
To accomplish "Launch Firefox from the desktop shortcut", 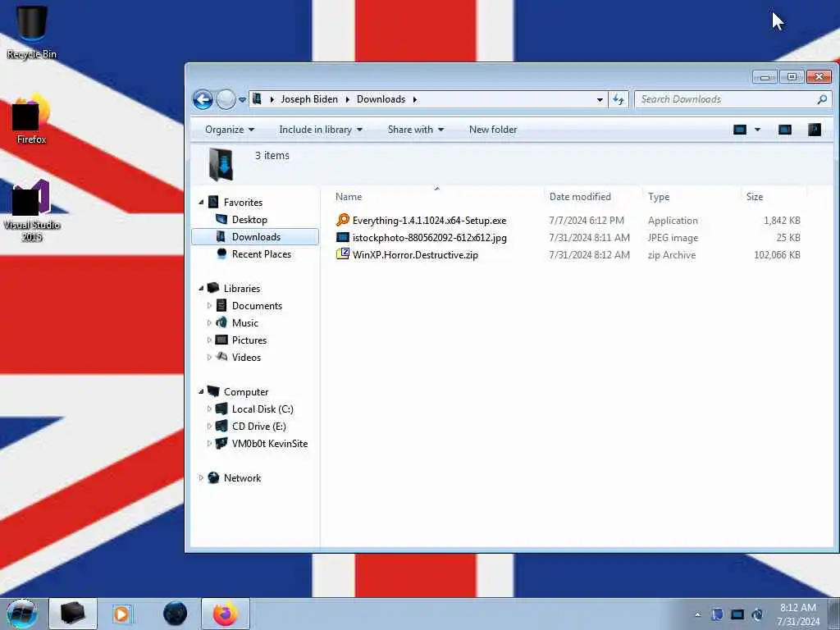I will pos(32,119).
